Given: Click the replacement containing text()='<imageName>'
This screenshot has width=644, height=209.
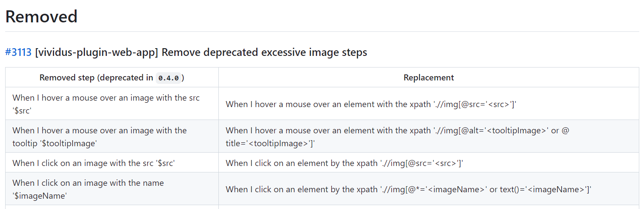Looking at the screenshot, I should 408,189.
